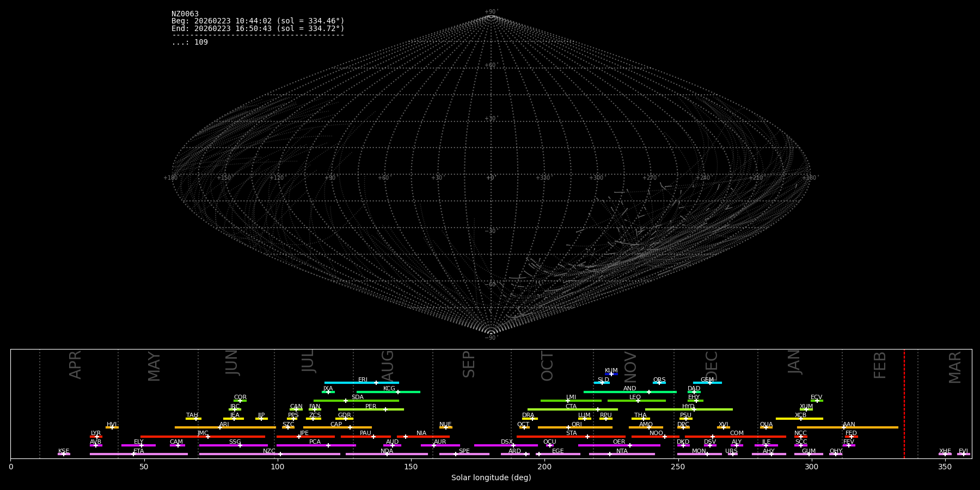Select the "URS" shower label
This screenshot has width=980, height=490.
732,451
